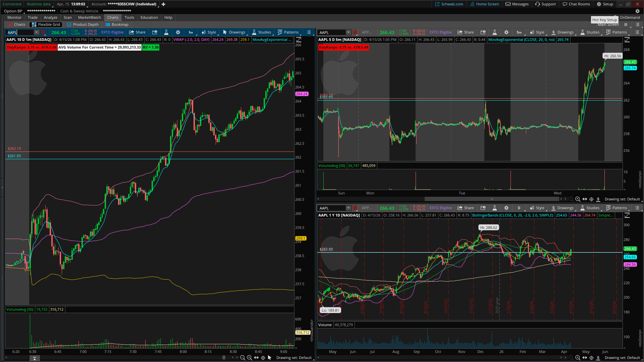Open Drawing set: Default below the daily chart
This screenshot has height=362, width=644.
coord(623,358)
